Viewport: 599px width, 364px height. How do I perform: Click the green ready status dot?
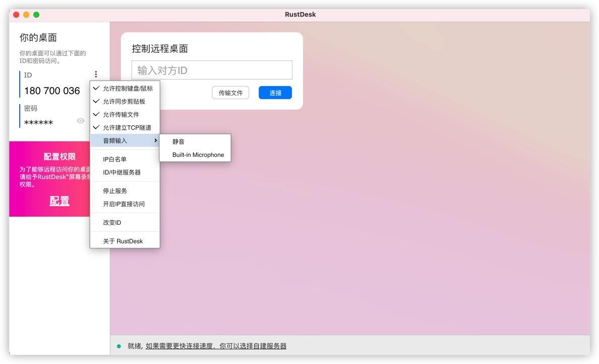point(119,346)
